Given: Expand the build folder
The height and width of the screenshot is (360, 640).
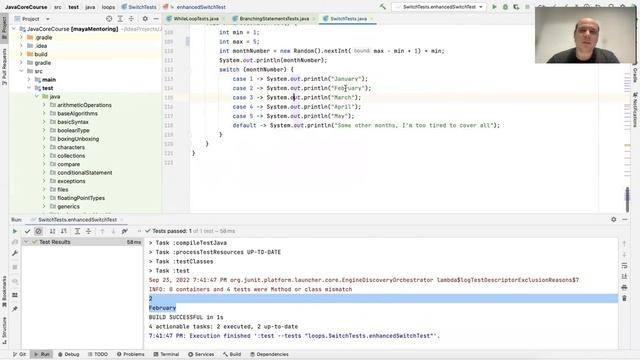Looking at the screenshot, I should (22, 54).
